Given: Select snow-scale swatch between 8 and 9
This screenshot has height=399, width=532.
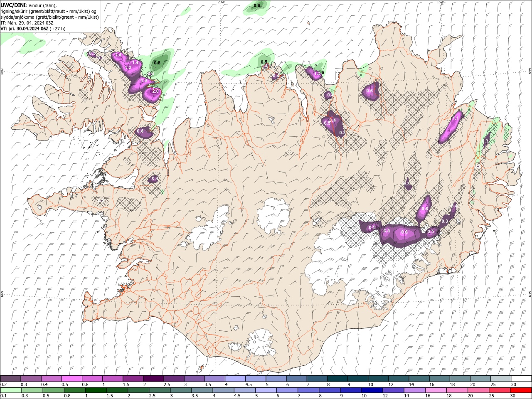Looking at the screenshot, I should point(337,379).
